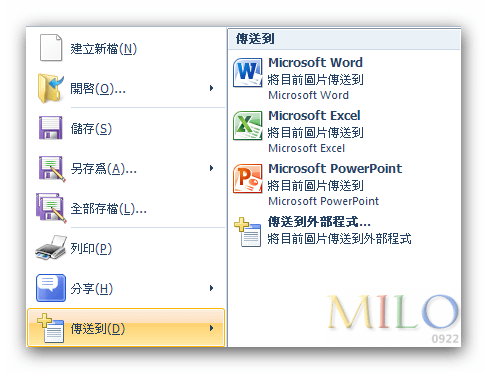
Task: Click the Microsoft PowerPoint icon
Action: coord(247,179)
